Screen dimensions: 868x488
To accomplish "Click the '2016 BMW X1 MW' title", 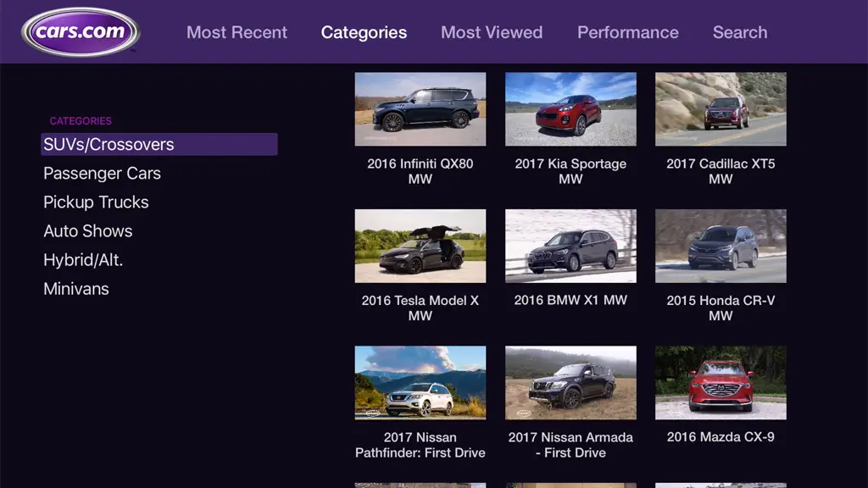I will click(570, 300).
